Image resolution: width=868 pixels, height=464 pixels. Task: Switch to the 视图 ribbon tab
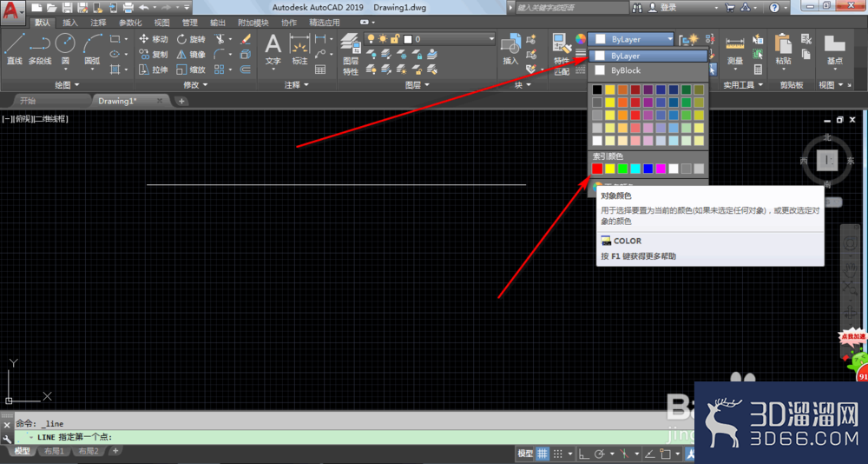tap(161, 23)
